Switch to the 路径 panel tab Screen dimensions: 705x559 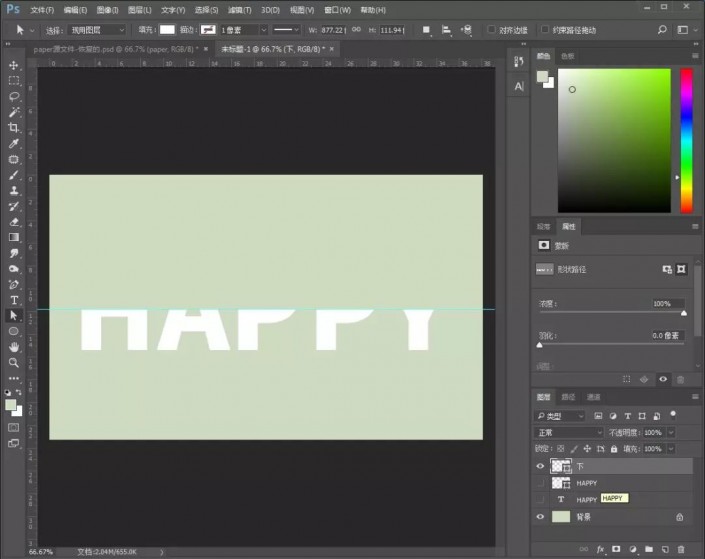pyautogui.click(x=568, y=397)
